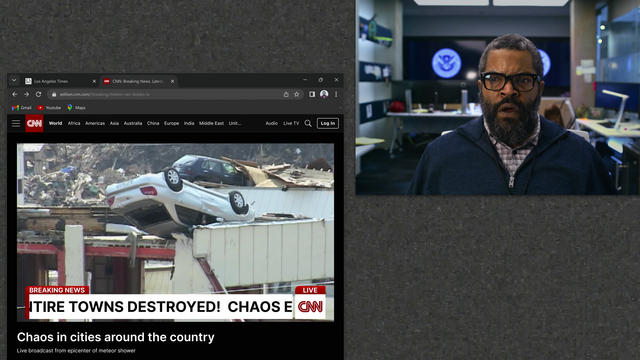Select the World section in nav
This screenshot has width=640, height=360.
(x=56, y=123)
